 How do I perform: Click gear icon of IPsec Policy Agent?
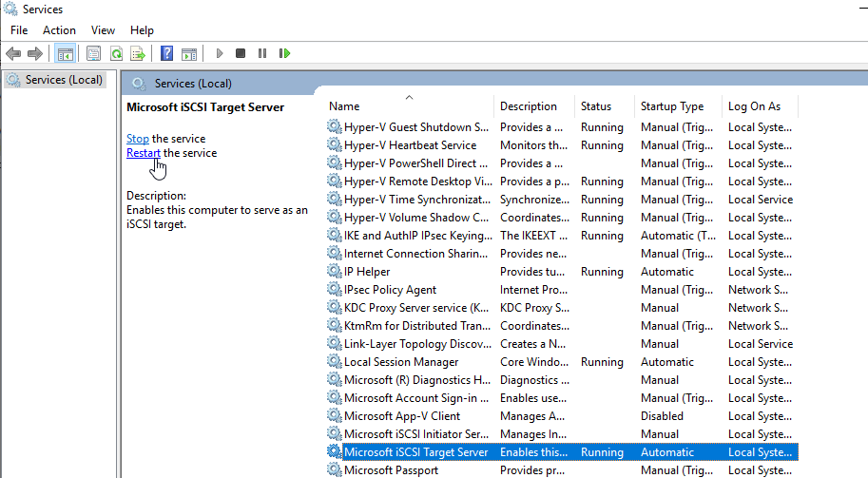335,289
